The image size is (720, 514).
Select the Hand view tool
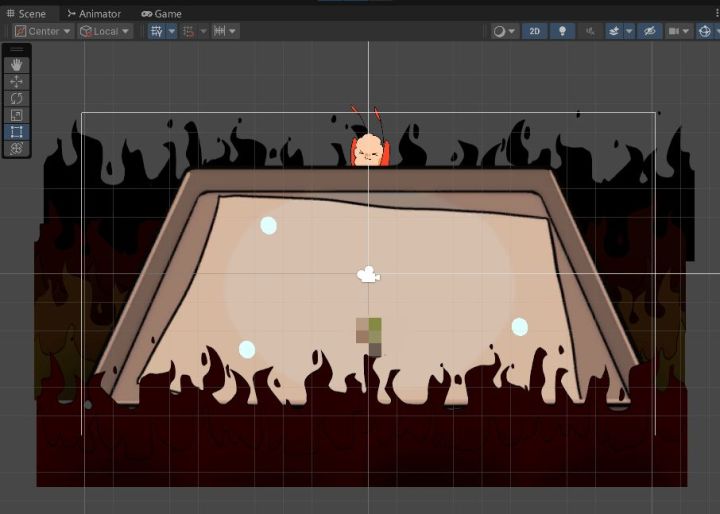tap(17, 65)
